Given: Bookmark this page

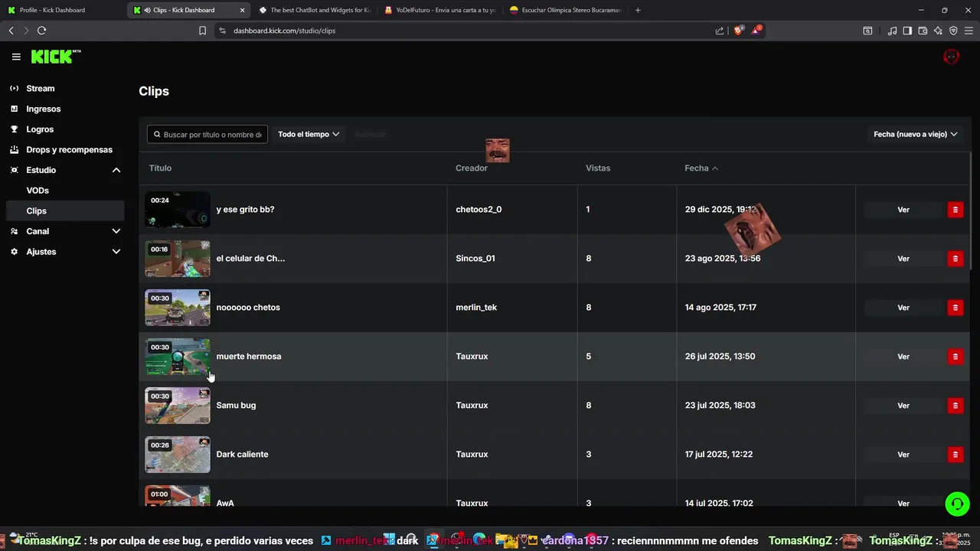Looking at the screenshot, I should point(202,31).
